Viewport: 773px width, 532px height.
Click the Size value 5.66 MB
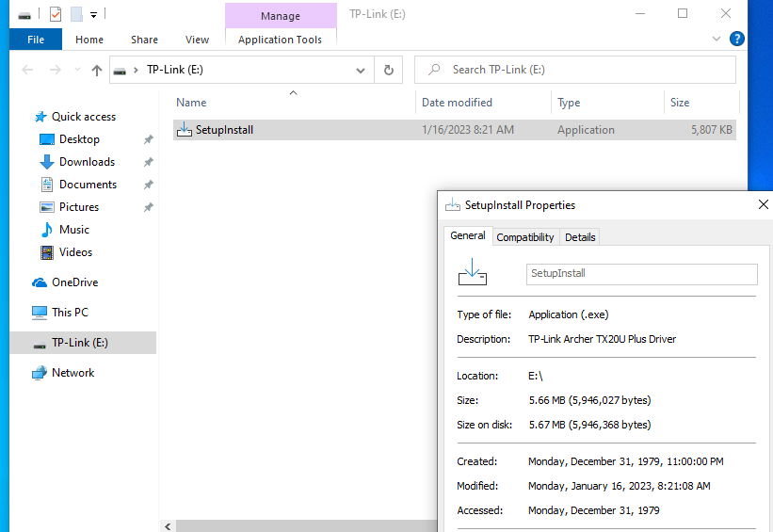[589, 400]
